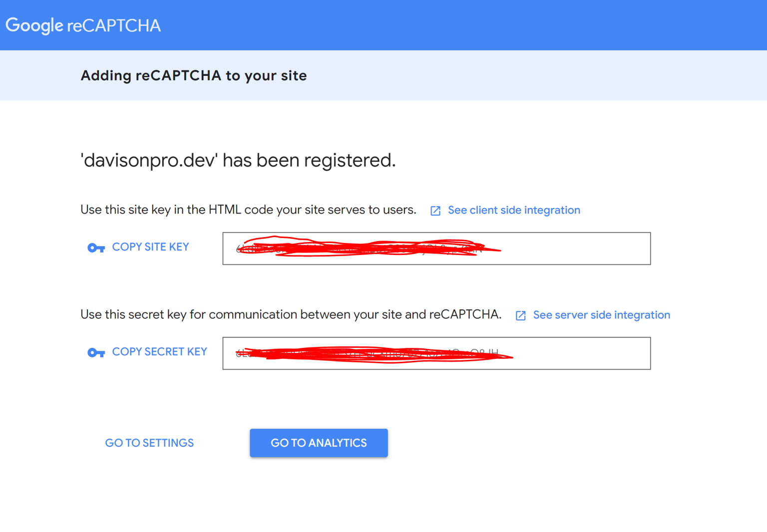
Task: Click the reCAPTCHA wordmark in header
Action: [114, 25]
